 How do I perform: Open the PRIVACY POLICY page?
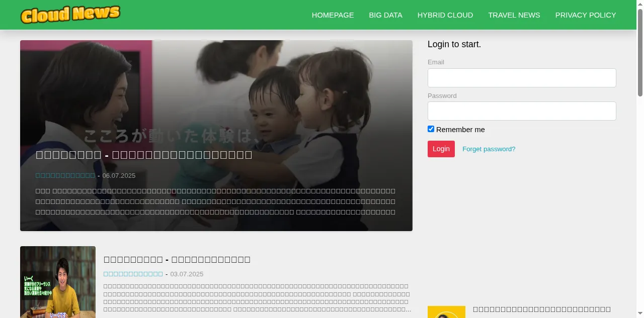[586, 15]
